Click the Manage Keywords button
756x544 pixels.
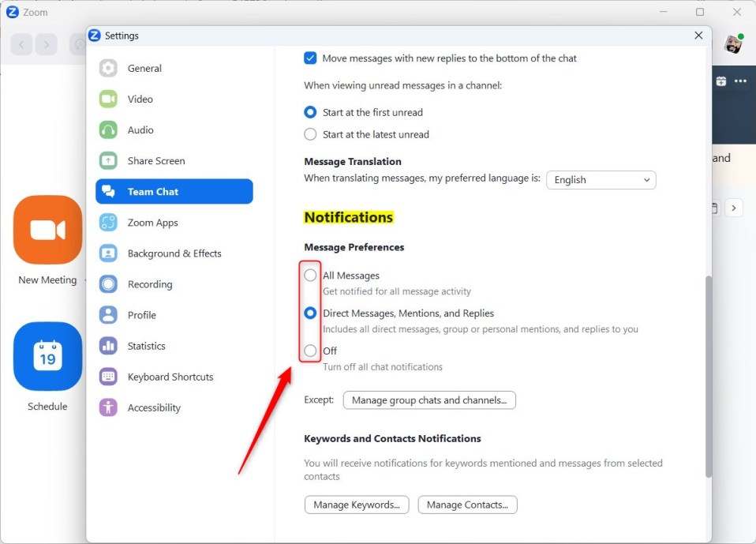click(357, 505)
